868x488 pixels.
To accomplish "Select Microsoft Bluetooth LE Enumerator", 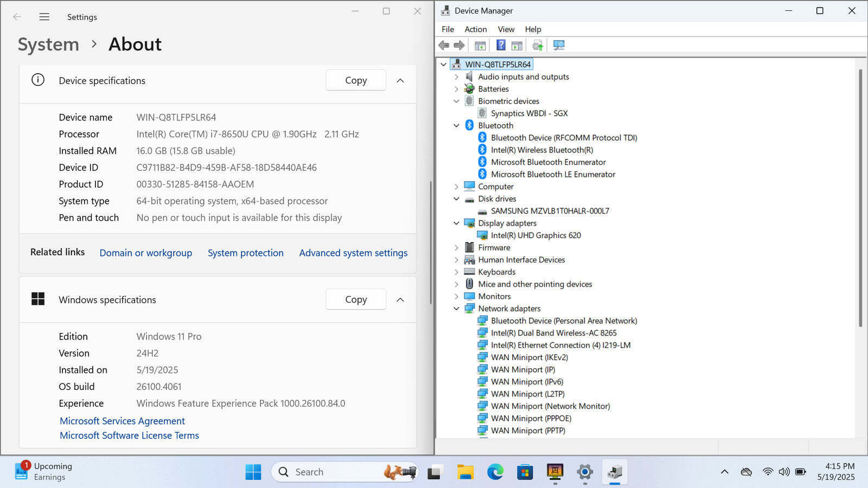I will [553, 174].
